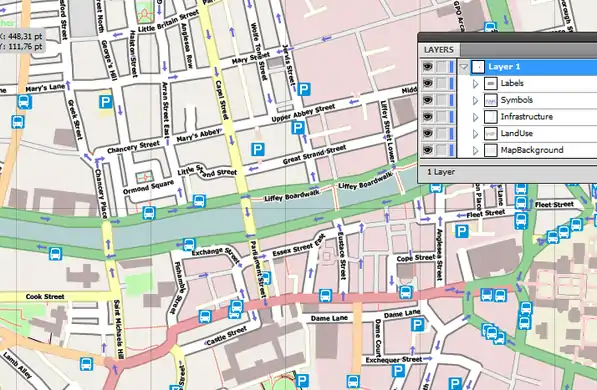Click the parking icon near Upper Abbey Street
Viewport: 597px width, 390px height.
[x=298, y=128]
